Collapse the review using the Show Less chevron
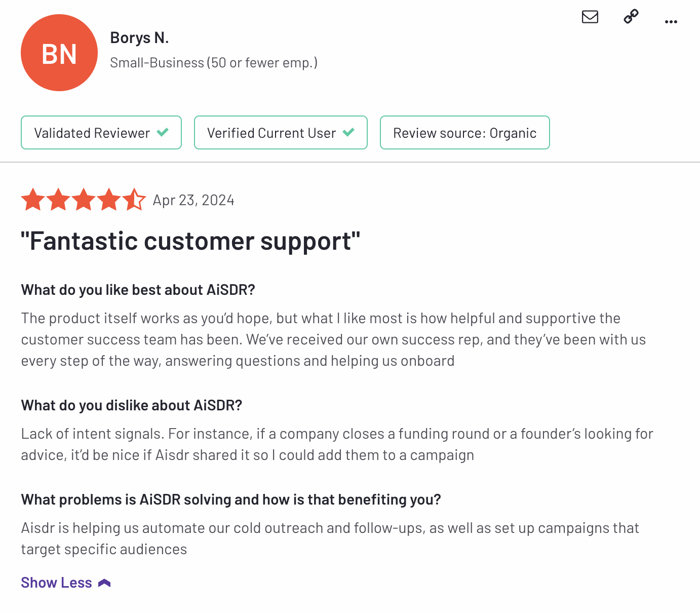 coord(104,583)
